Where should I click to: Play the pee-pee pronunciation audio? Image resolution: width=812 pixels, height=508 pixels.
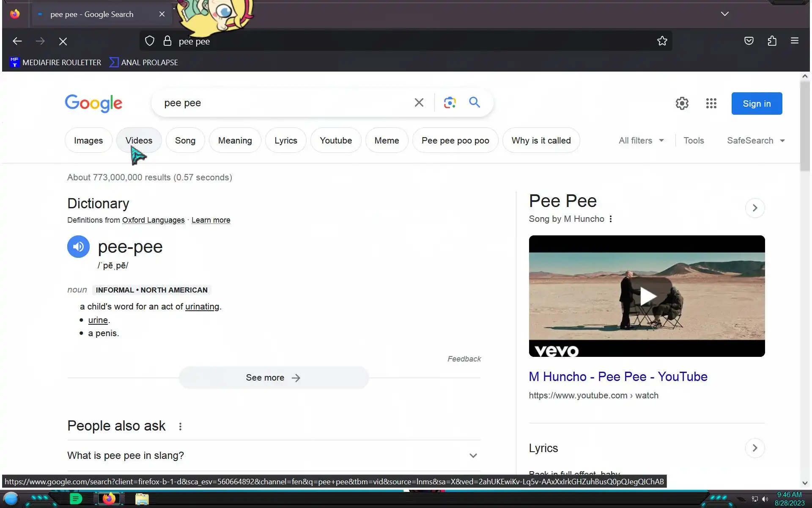pyautogui.click(x=78, y=246)
